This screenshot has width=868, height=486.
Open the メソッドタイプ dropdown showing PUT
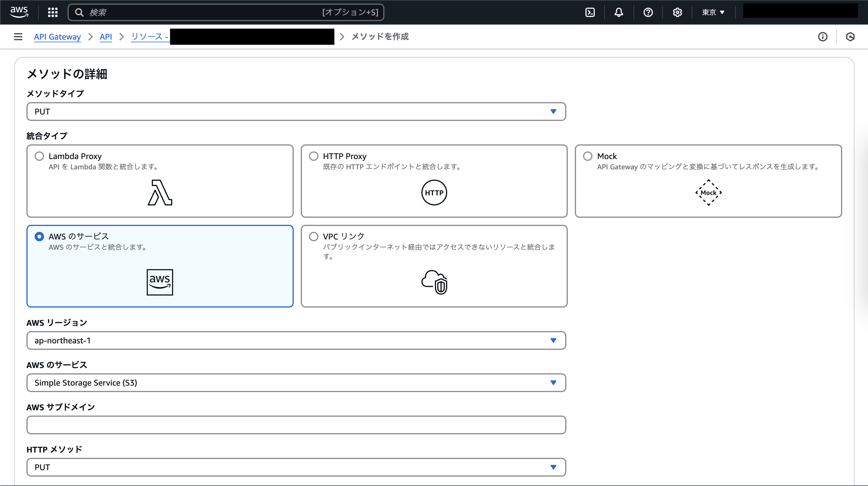(296, 112)
